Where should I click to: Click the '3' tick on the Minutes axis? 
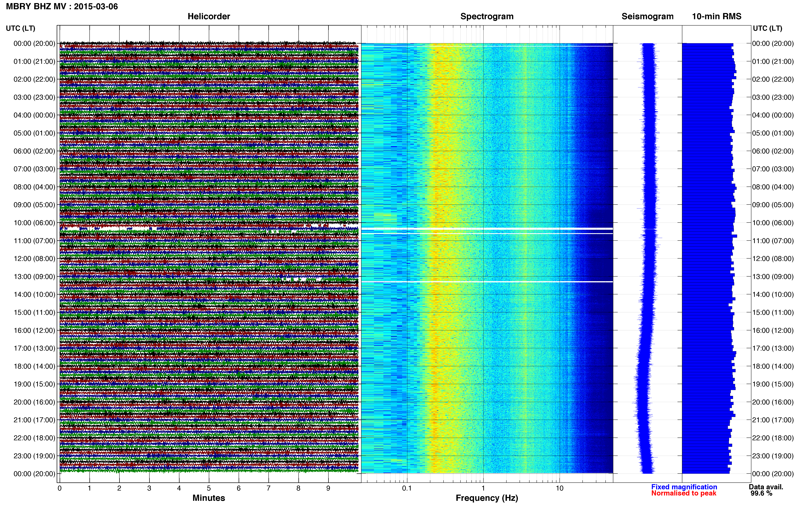149,488
